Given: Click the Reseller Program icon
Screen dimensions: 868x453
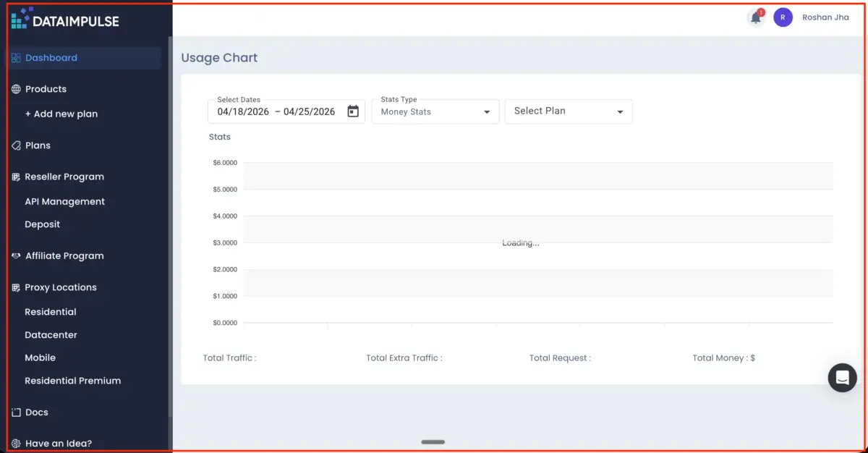Looking at the screenshot, I should click(x=16, y=177).
